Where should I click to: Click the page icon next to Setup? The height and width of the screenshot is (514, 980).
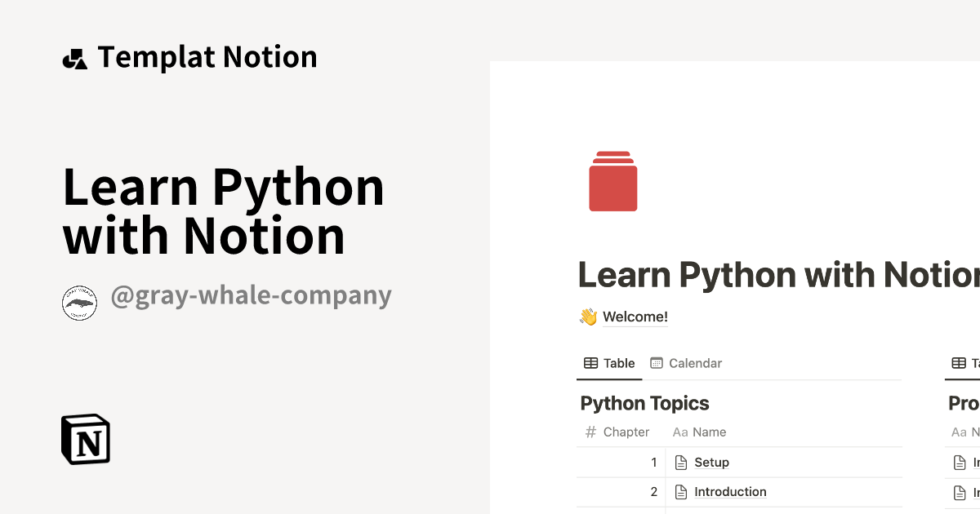(681, 462)
